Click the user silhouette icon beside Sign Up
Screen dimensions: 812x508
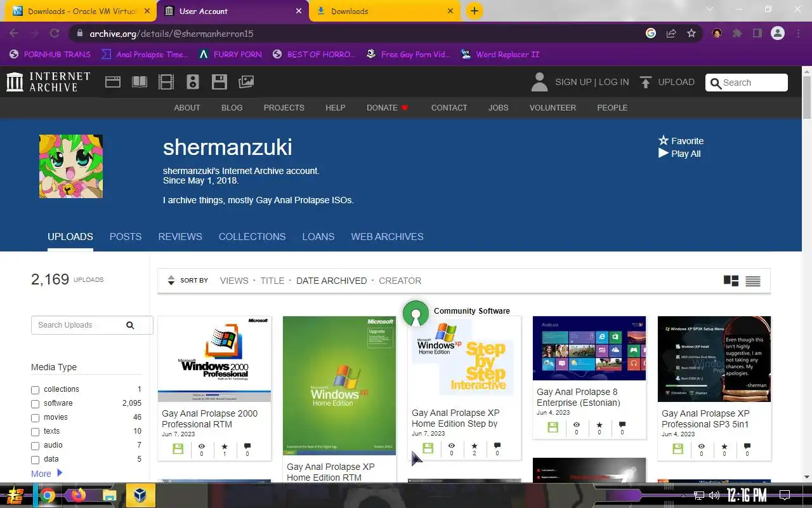(539, 82)
